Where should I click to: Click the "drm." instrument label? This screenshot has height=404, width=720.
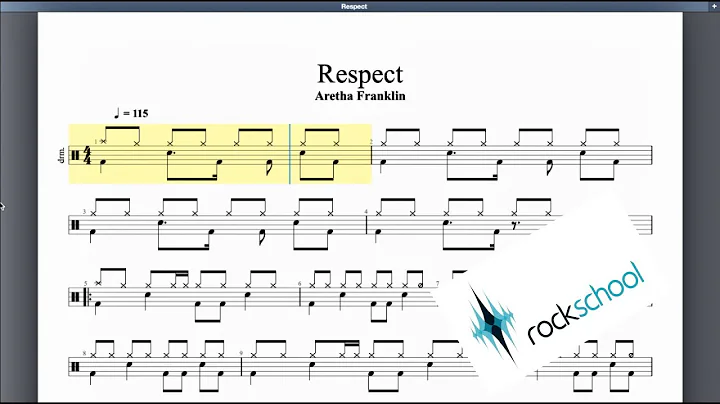point(61,156)
